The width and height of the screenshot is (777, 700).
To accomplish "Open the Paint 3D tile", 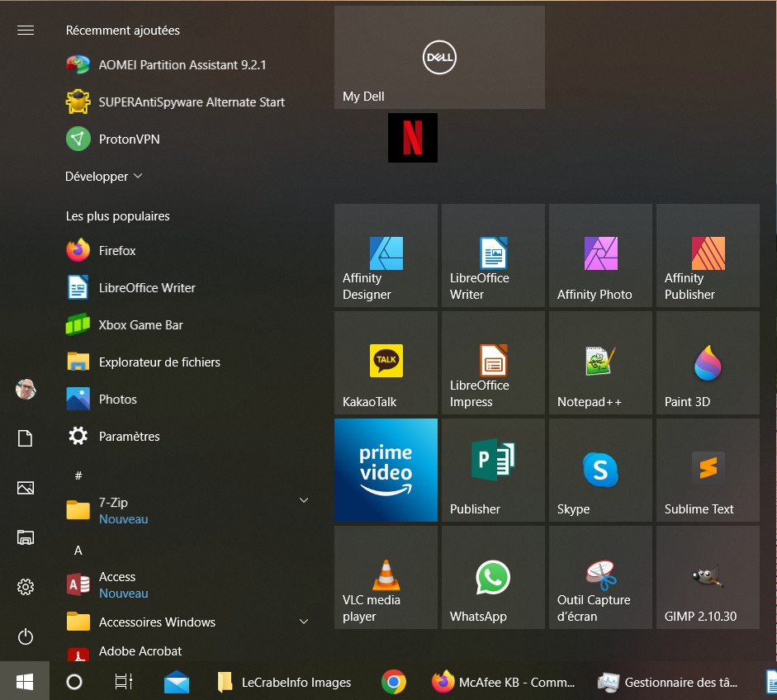I will click(708, 362).
